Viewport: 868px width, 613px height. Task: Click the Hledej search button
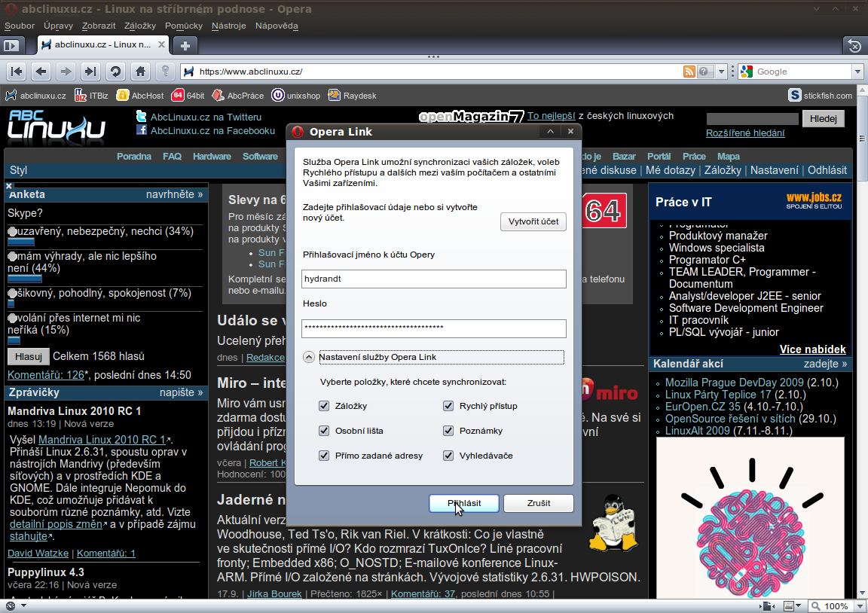pos(823,118)
